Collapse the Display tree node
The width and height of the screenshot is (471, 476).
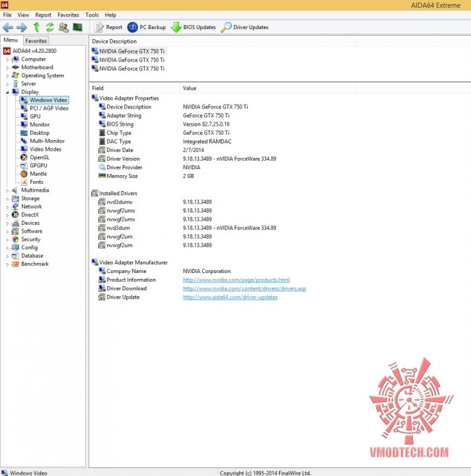click(7, 93)
